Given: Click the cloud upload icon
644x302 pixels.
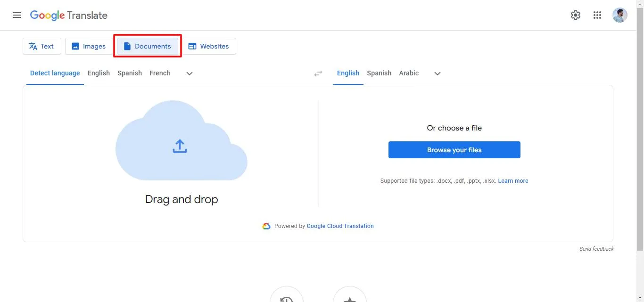Looking at the screenshot, I should tap(180, 146).
